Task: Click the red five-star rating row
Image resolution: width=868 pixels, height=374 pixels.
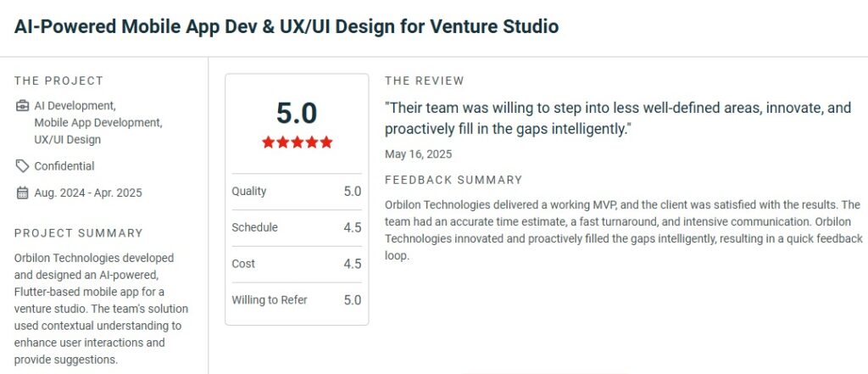Action: pos(297,142)
